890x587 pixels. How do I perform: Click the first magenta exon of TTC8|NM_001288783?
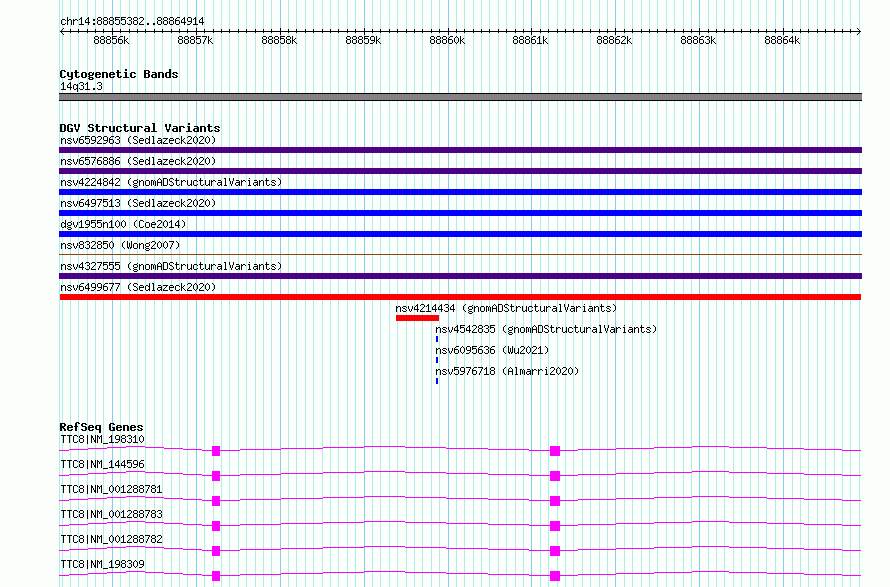coord(216,526)
